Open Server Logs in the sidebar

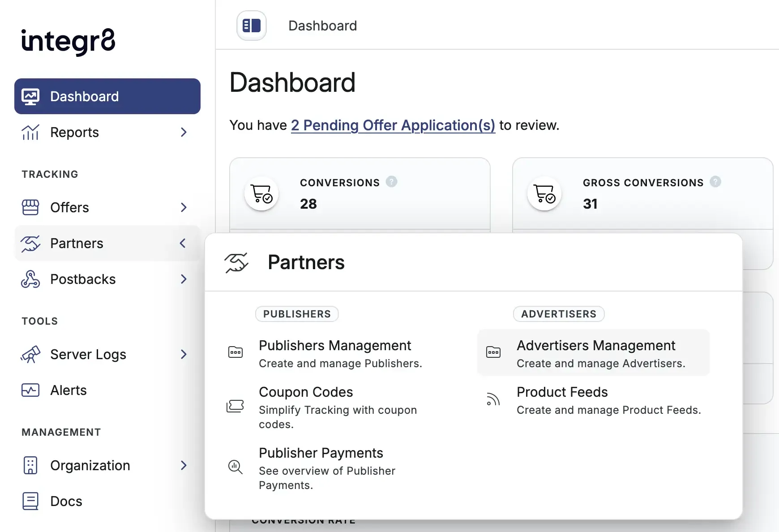tap(107, 354)
